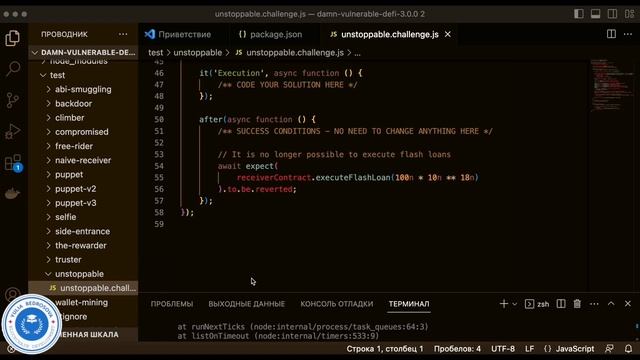The width and height of the screenshot is (640, 360).
Task: Expand the puppet folder
Action: click(84, 174)
